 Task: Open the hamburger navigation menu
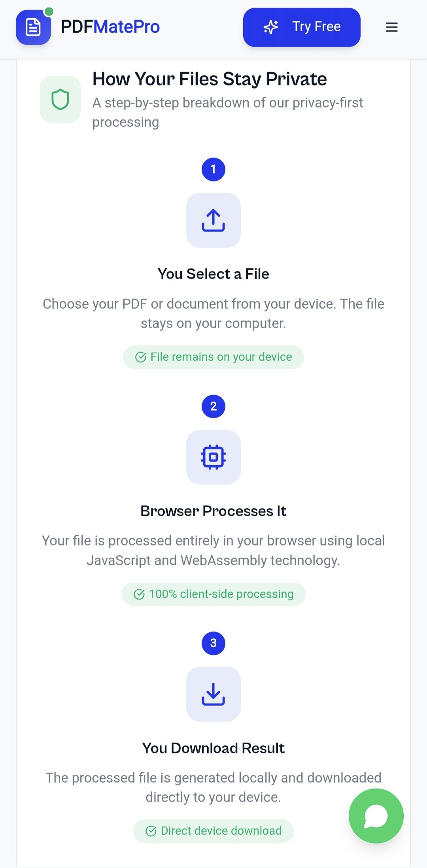click(x=391, y=27)
